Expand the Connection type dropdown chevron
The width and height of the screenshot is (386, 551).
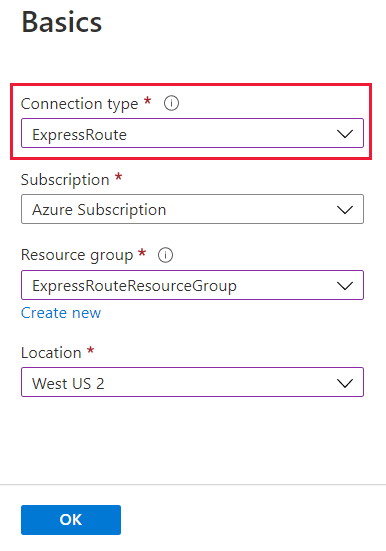tap(345, 134)
